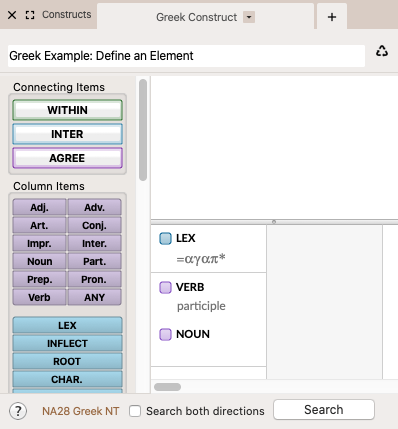The height and width of the screenshot is (429, 398).
Task: Choose the AGREE connecting item
Action: tap(68, 158)
